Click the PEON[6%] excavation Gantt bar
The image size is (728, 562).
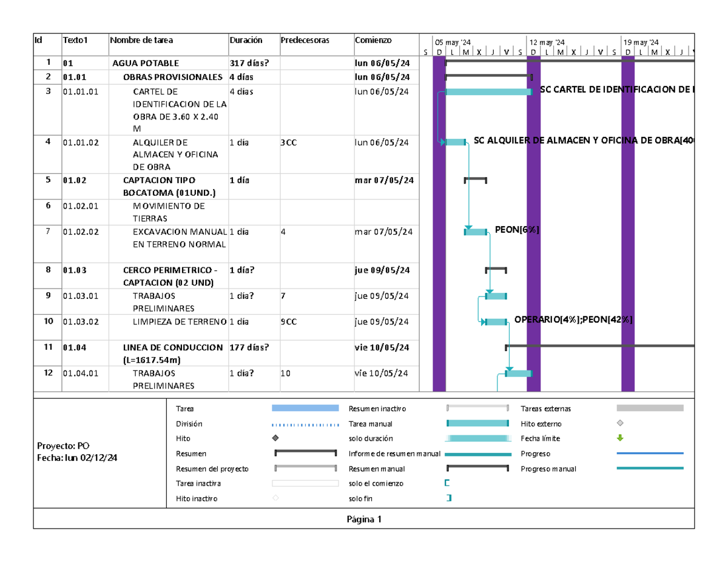click(x=476, y=232)
